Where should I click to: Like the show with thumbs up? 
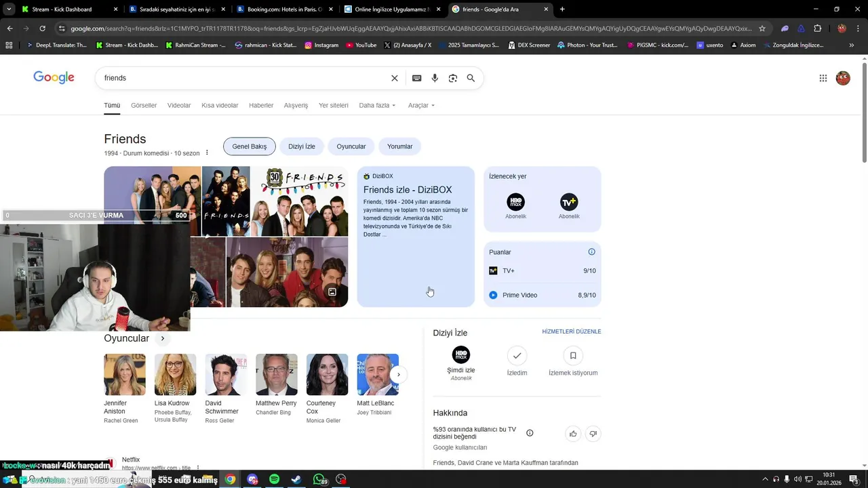(x=573, y=434)
